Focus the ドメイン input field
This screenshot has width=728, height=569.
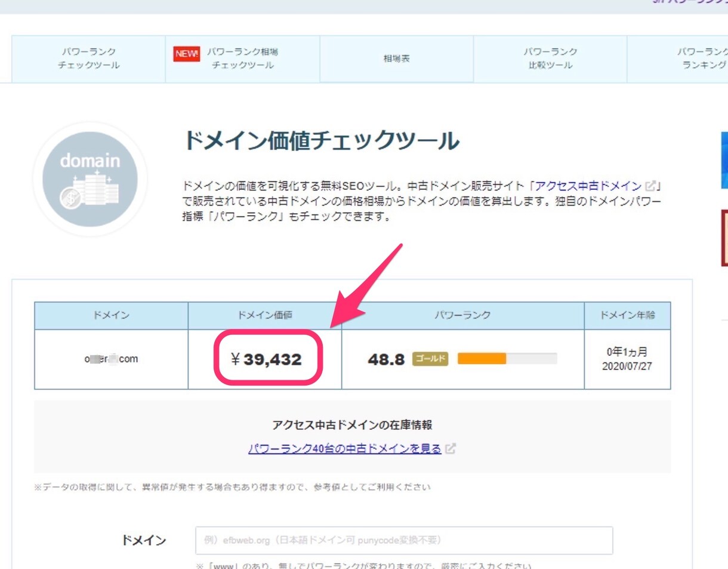[404, 540]
